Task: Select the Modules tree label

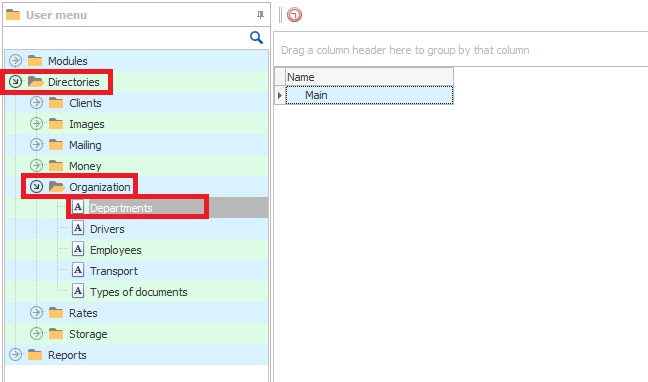Action: click(68, 61)
